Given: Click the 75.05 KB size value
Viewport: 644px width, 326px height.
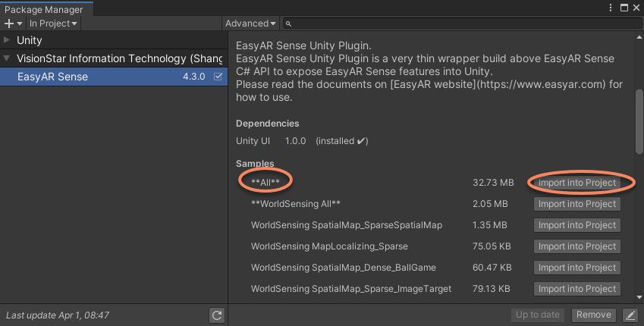Looking at the screenshot, I should point(492,246).
